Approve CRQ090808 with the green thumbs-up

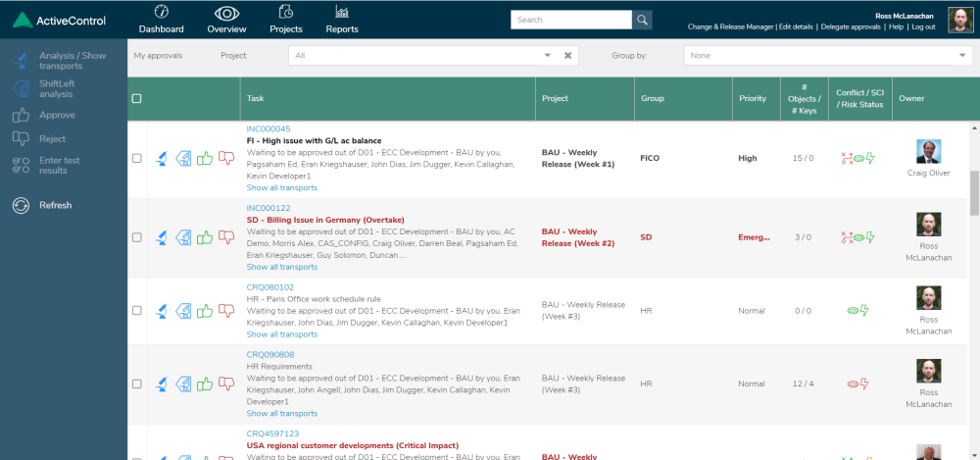pos(205,383)
